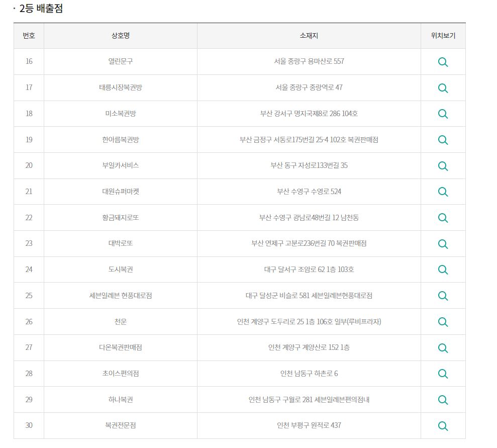The width and height of the screenshot is (497, 448).
Task: Open location view for 복권전문점
Action: tap(443, 426)
